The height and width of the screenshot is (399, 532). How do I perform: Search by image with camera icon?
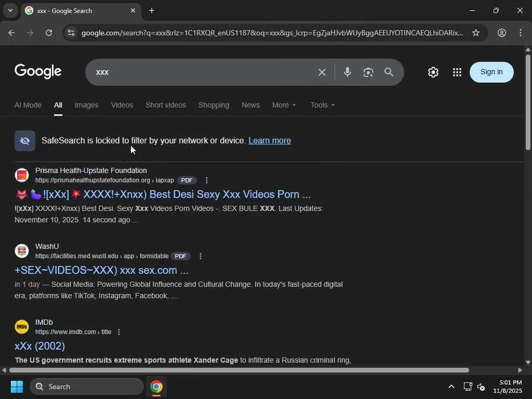click(368, 72)
